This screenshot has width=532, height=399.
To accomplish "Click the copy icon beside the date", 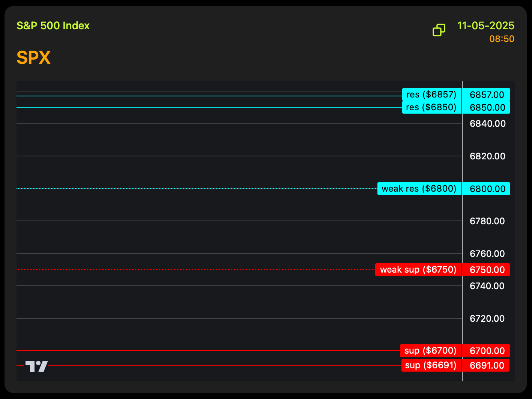I will pos(439,30).
